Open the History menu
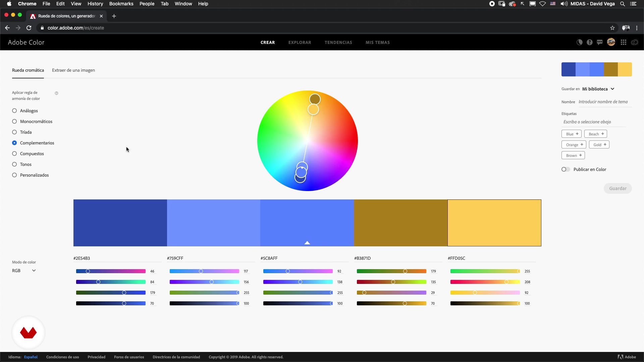644x362 pixels. (95, 4)
